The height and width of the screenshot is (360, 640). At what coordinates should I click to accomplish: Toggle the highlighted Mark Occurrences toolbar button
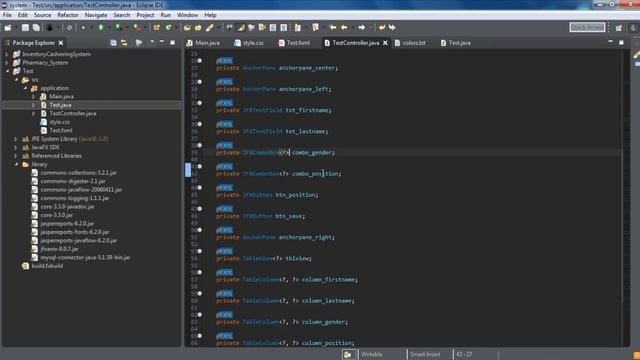coord(241,28)
